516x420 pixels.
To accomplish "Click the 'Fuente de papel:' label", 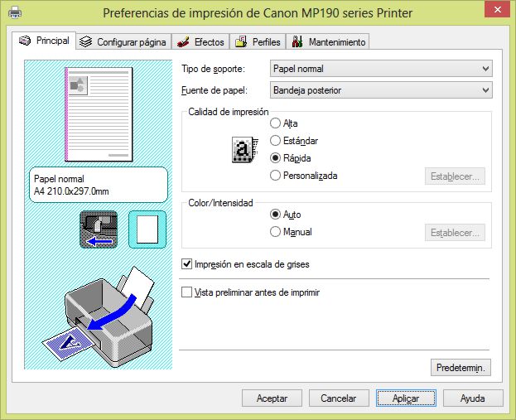I will (215, 90).
